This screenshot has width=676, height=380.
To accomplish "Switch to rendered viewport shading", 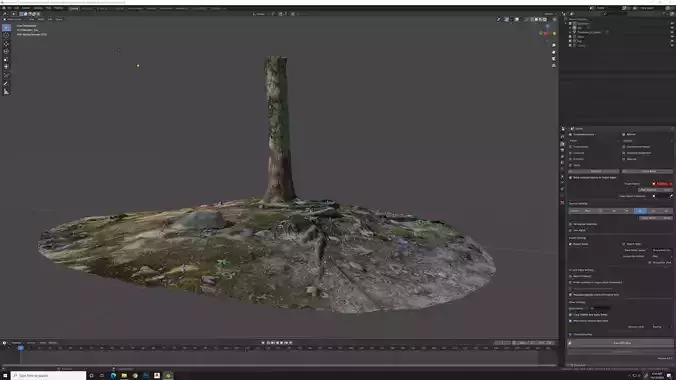I will point(545,19).
